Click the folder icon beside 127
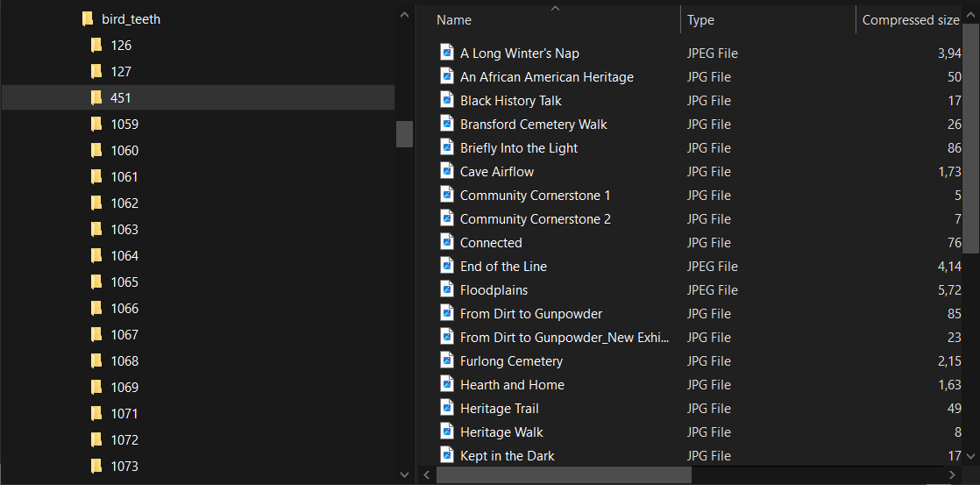980x485 pixels. pyautogui.click(x=96, y=71)
